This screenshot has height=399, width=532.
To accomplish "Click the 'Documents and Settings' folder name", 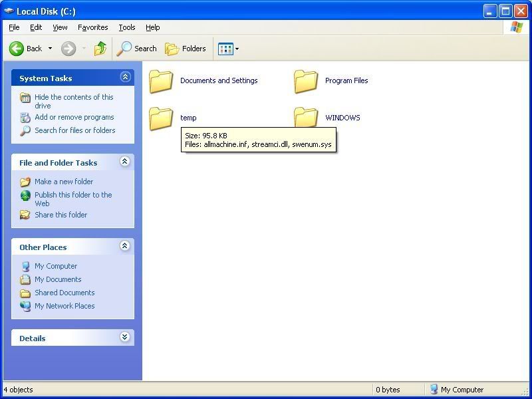I will point(219,80).
